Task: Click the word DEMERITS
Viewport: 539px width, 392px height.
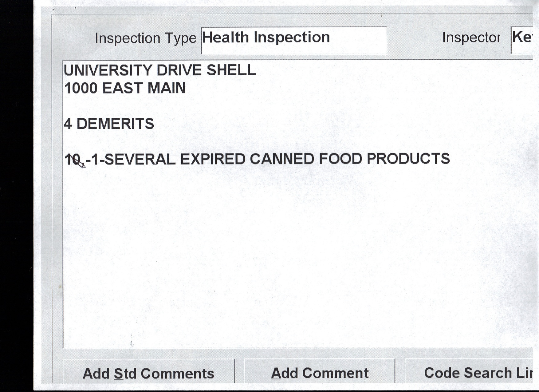Action: click(x=115, y=124)
